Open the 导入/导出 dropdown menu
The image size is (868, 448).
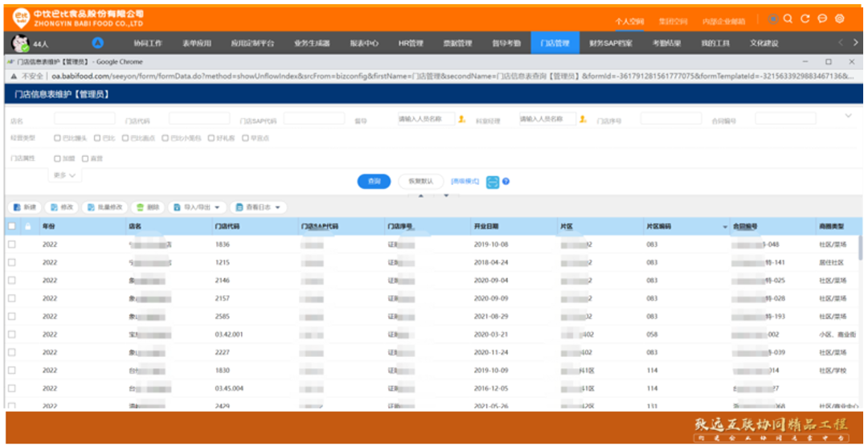tap(196, 208)
